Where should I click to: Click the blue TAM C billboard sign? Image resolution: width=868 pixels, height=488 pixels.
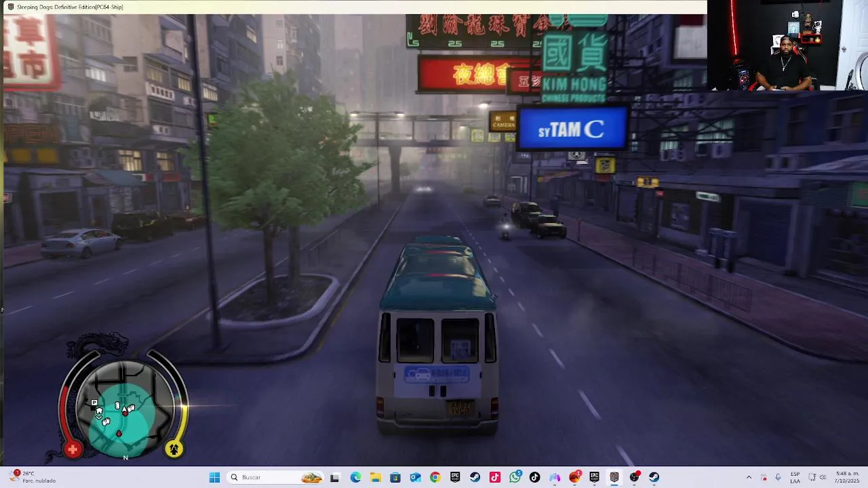pyautogui.click(x=572, y=128)
